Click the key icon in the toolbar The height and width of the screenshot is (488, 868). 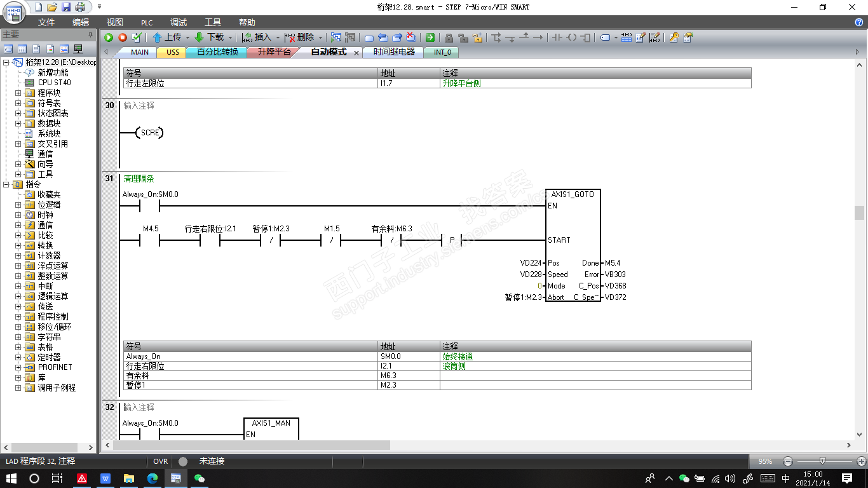coord(674,37)
